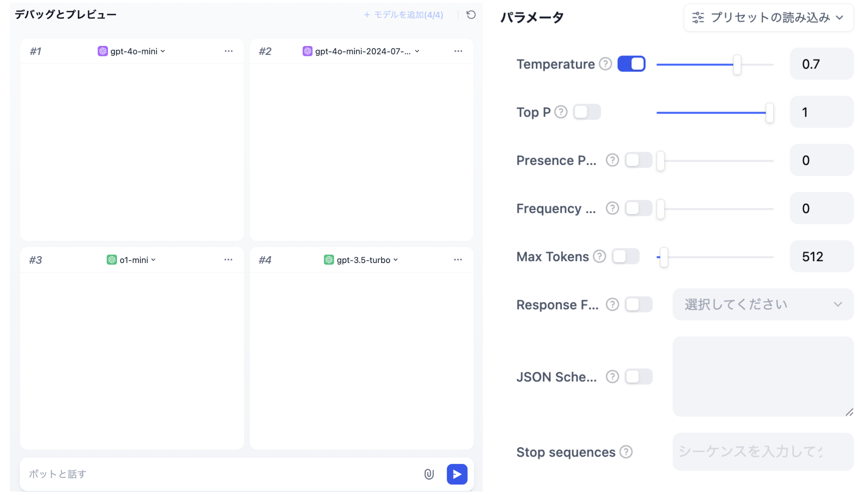
Task: Click the Temperature slider handle
Action: point(737,65)
